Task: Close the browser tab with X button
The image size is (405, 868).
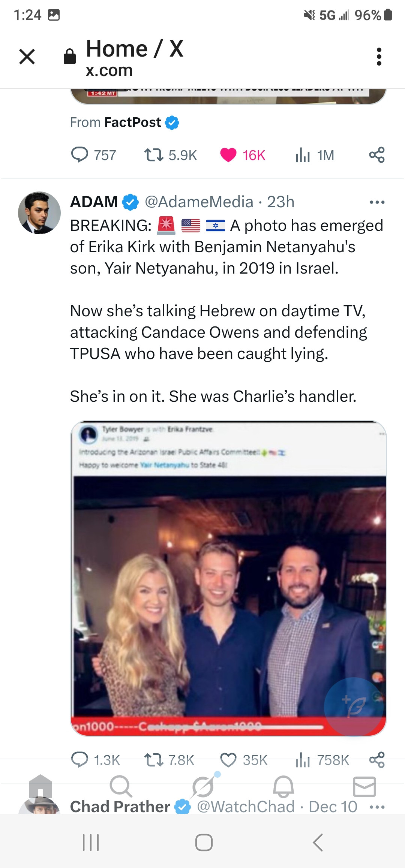Action: (27, 57)
